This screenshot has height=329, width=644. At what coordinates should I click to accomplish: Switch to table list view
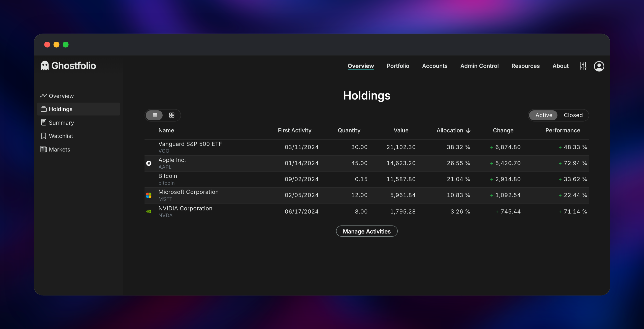coord(155,115)
